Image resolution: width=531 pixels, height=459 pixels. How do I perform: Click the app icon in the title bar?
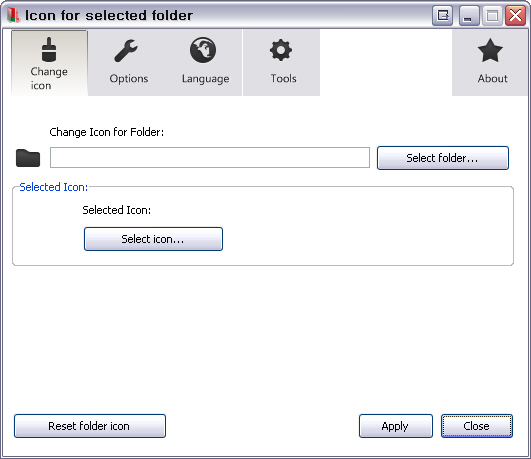click(x=13, y=15)
